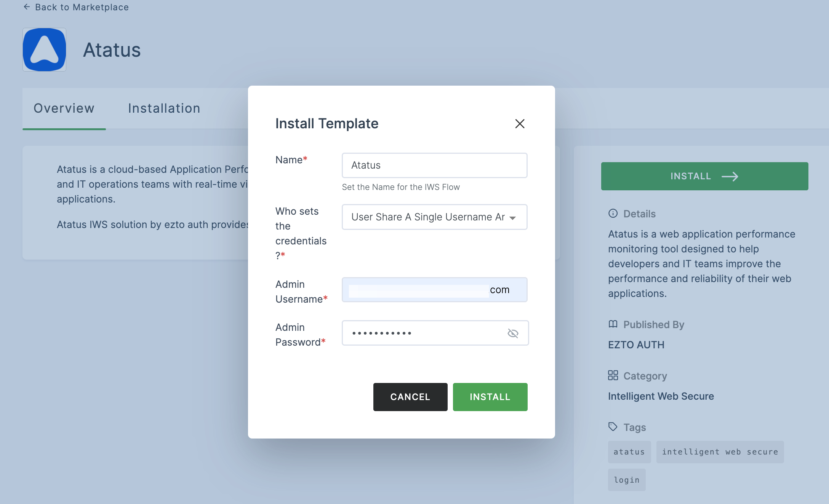Click the CANCEL button in dialog
The height and width of the screenshot is (504, 829).
point(410,396)
